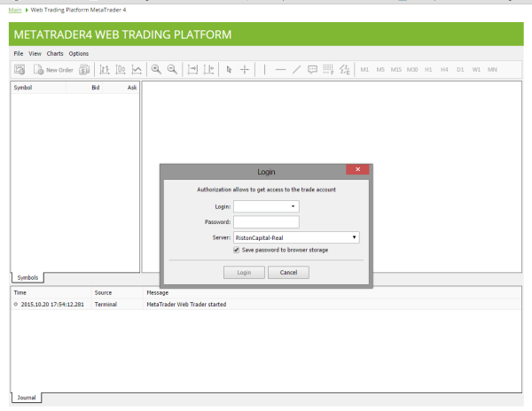Draw a vertical line tool
The height and width of the screenshot is (411, 532).
pyautogui.click(x=264, y=69)
